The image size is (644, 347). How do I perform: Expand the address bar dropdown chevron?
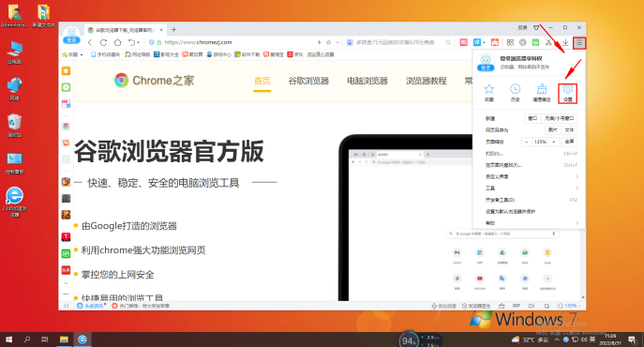(337, 42)
